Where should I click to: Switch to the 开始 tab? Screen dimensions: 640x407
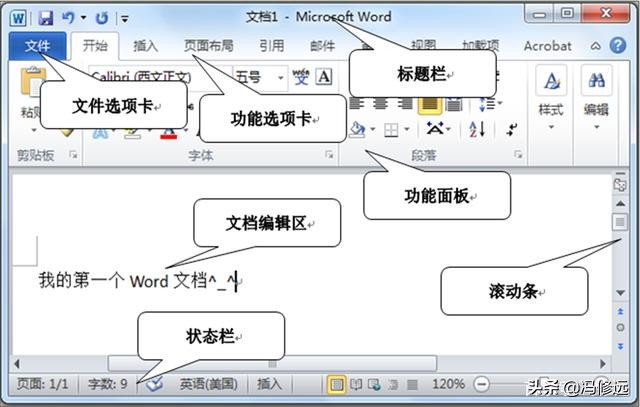pos(95,46)
